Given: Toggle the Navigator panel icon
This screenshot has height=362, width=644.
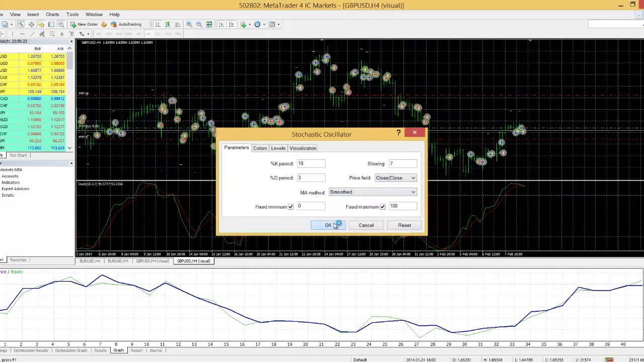Looking at the screenshot, I should click(42, 24).
